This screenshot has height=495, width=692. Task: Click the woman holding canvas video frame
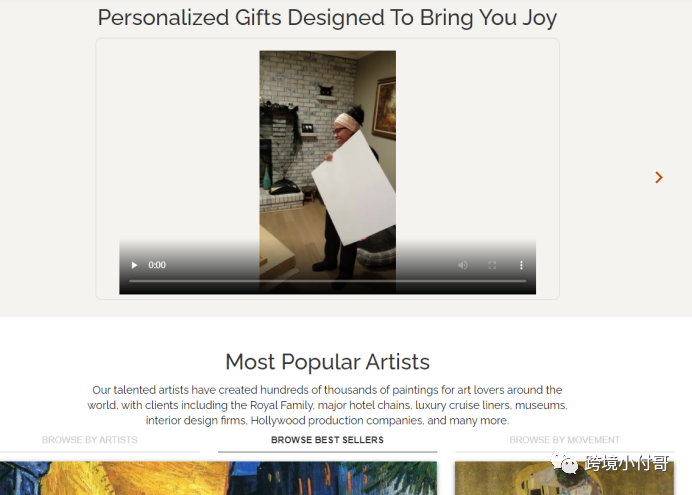[x=327, y=172]
